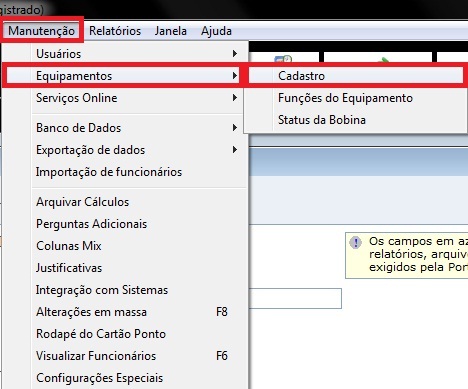
Task: Click the arrow beside Banco de Dados
Action: point(235,128)
